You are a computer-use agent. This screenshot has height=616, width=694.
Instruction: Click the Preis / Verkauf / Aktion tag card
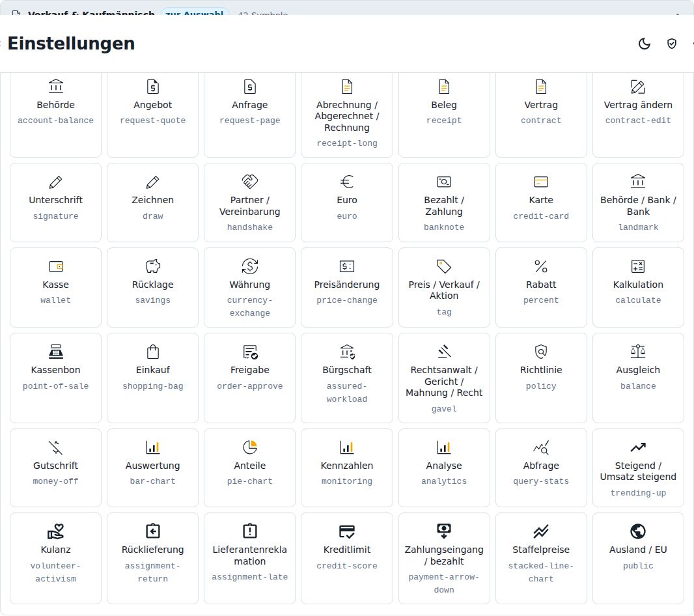point(444,287)
